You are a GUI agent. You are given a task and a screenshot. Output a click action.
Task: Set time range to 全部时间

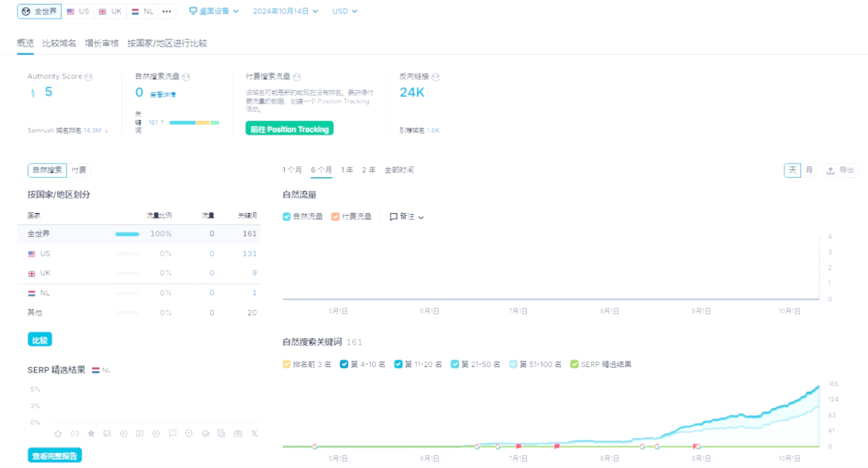coord(399,170)
